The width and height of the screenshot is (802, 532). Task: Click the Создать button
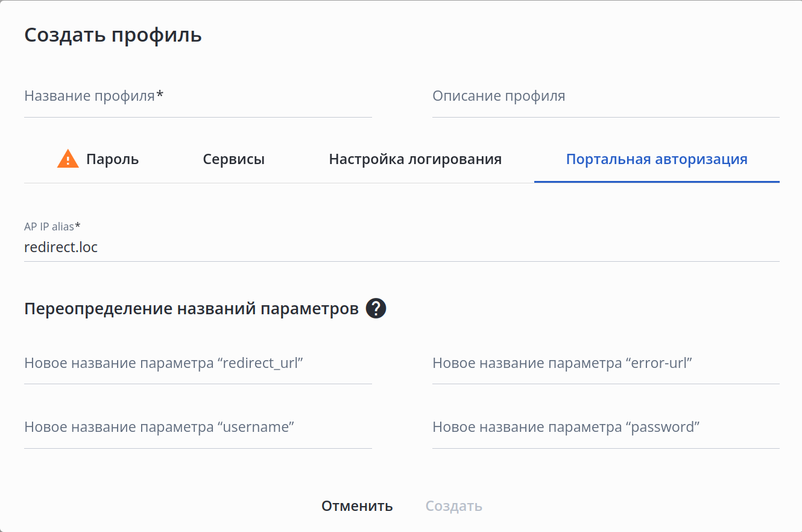coord(453,506)
